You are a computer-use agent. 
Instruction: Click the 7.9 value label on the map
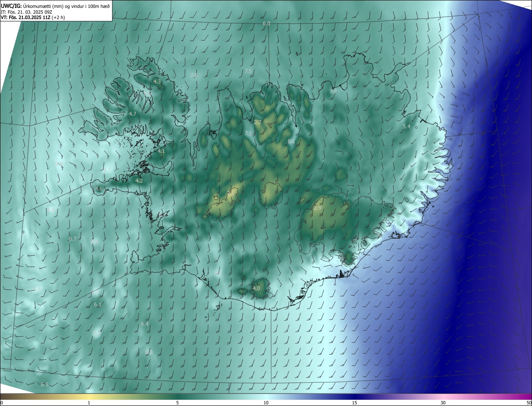click(x=194, y=75)
